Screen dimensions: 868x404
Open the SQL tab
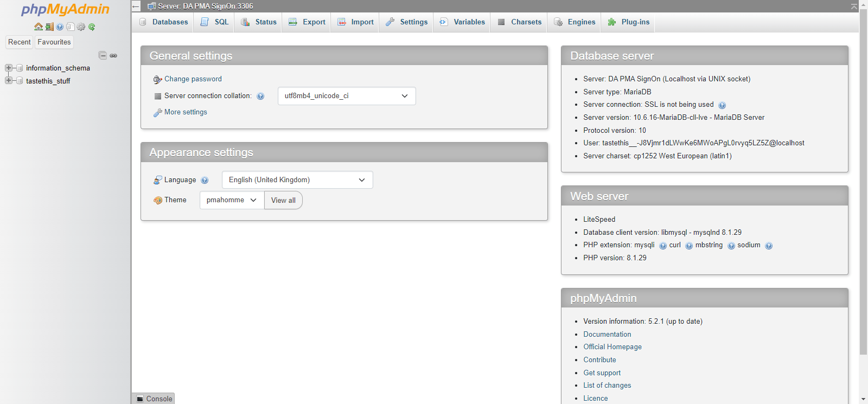pyautogui.click(x=214, y=22)
